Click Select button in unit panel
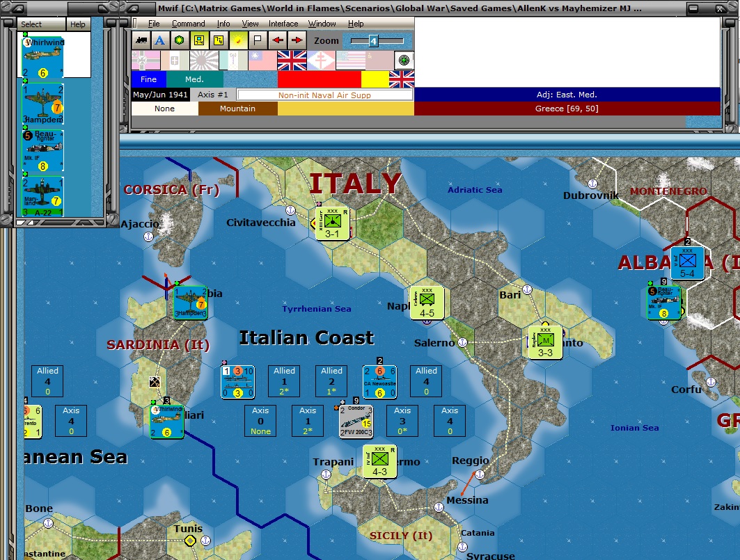The height and width of the screenshot is (560, 740). tap(42, 24)
